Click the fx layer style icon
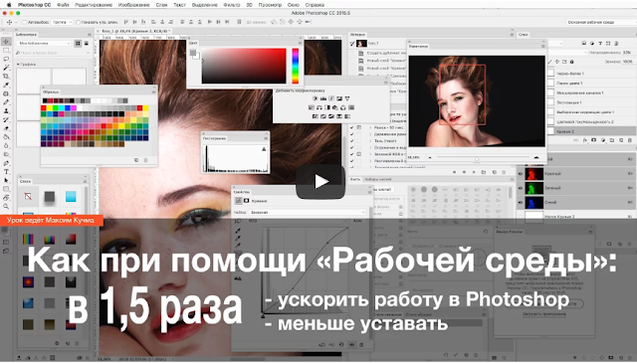Screen dimensions: 637x364 (x=585, y=140)
